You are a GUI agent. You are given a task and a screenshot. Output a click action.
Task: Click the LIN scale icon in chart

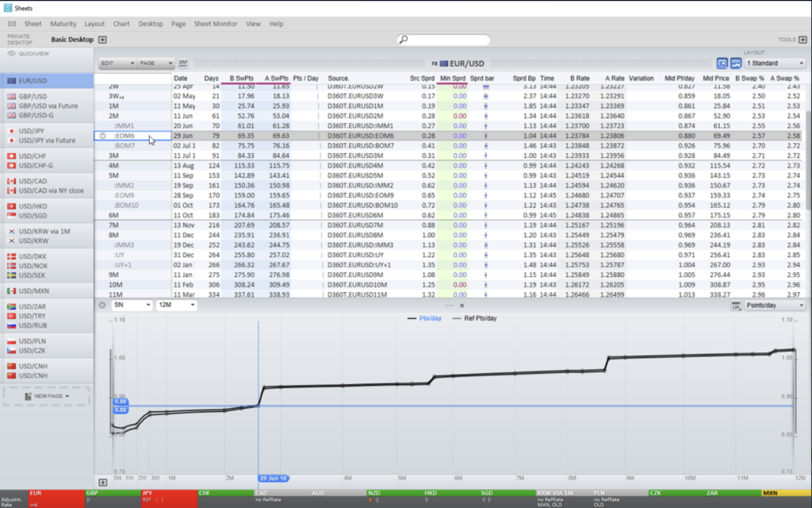pos(735,305)
